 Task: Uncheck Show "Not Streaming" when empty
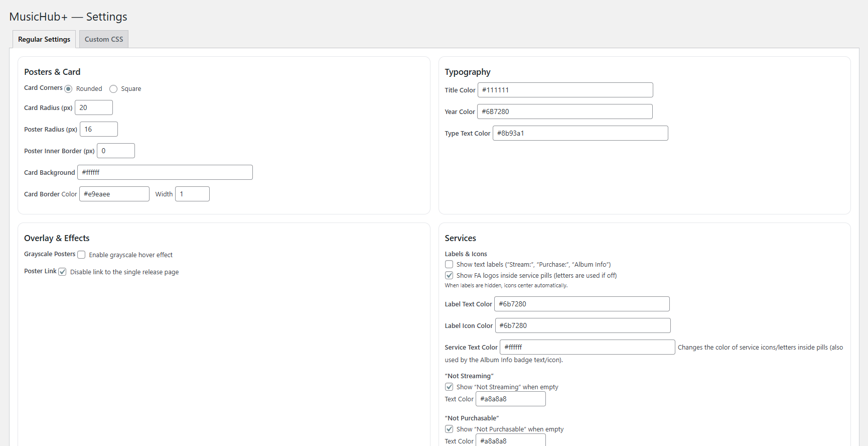click(449, 387)
